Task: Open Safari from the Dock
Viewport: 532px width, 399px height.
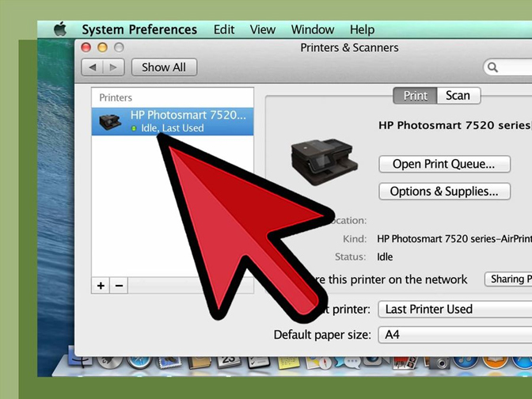Action: pos(139,363)
